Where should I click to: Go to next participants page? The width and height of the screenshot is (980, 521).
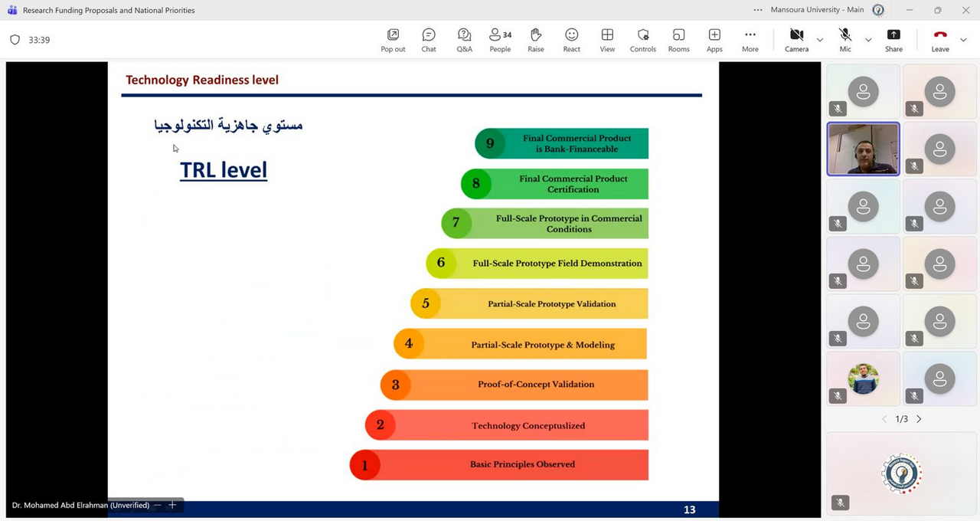(919, 419)
